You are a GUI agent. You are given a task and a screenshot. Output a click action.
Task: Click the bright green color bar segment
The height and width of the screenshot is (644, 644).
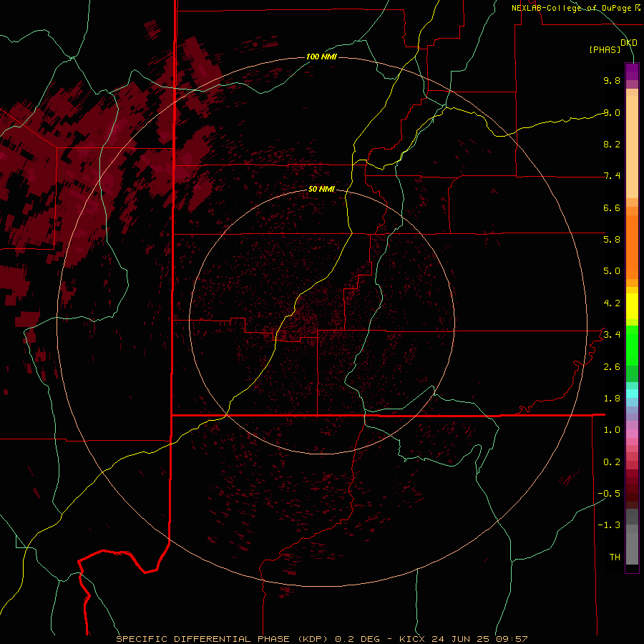(632, 345)
